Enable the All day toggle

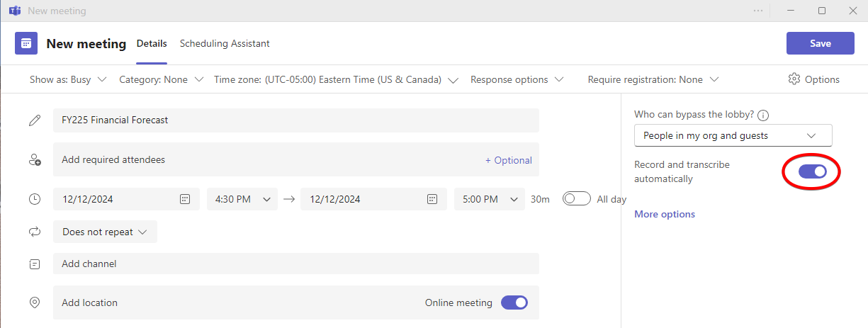click(x=576, y=199)
